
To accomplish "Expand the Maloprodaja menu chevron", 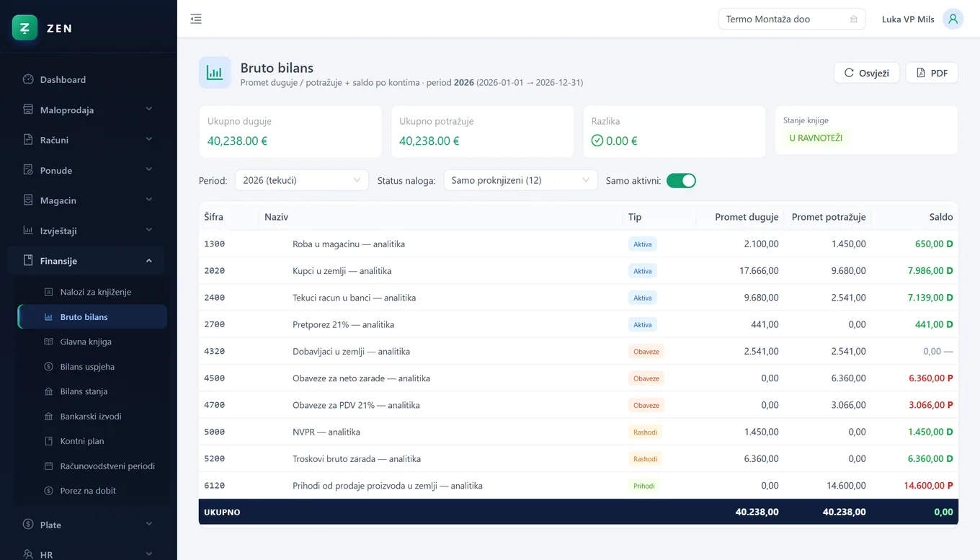I will pyautogui.click(x=149, y=110).
